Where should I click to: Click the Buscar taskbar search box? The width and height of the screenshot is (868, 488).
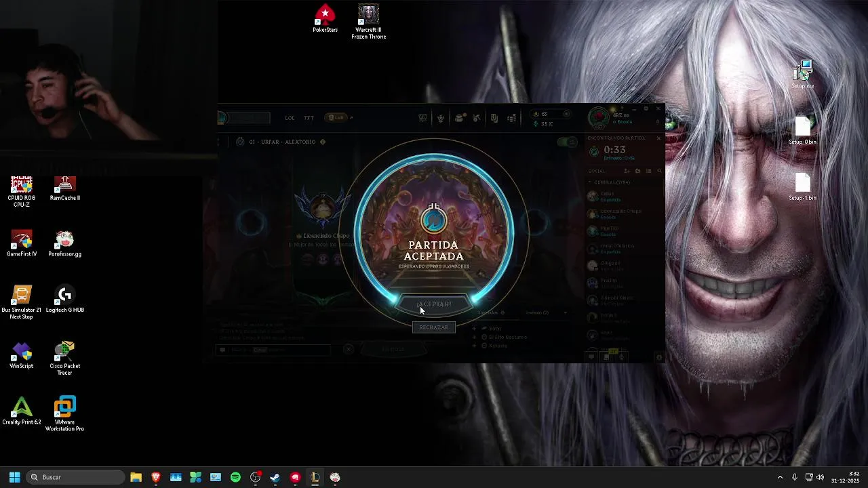coord(75,477)
